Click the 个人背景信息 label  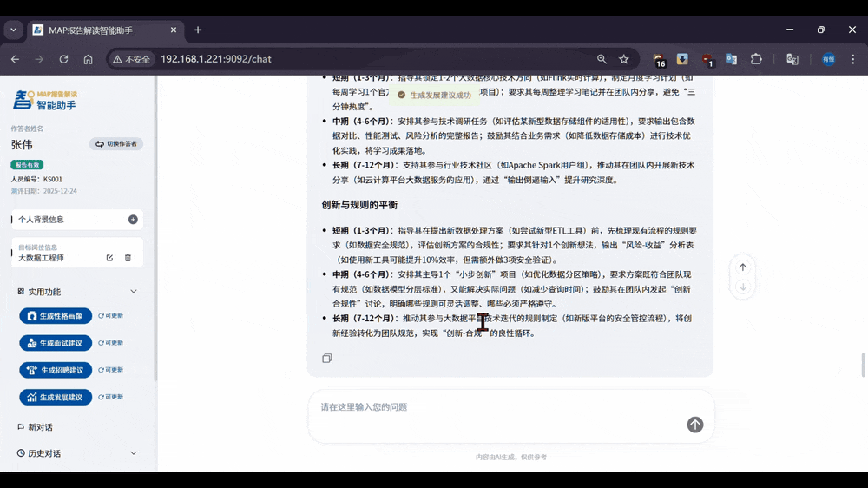pos(41,220)
